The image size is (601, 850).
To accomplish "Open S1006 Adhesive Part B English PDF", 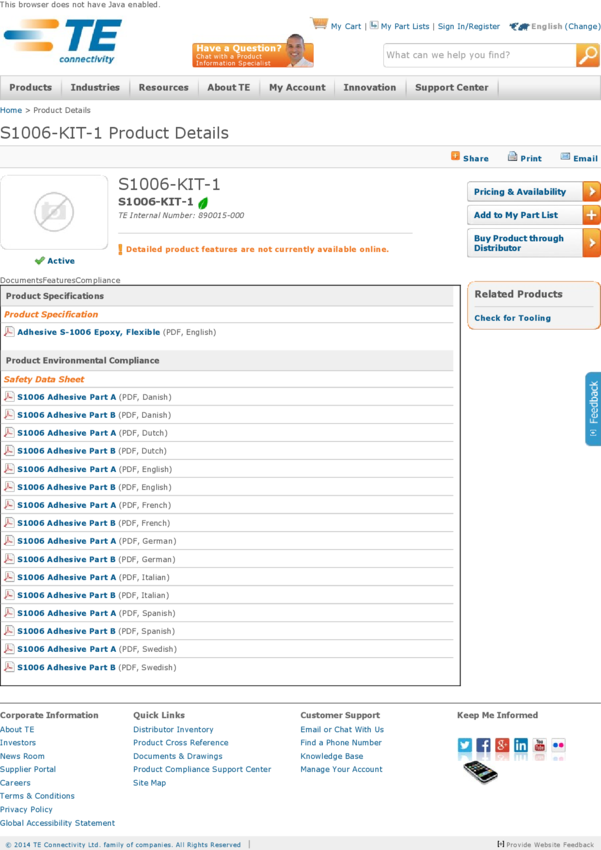I will click(x=66, y=487).
